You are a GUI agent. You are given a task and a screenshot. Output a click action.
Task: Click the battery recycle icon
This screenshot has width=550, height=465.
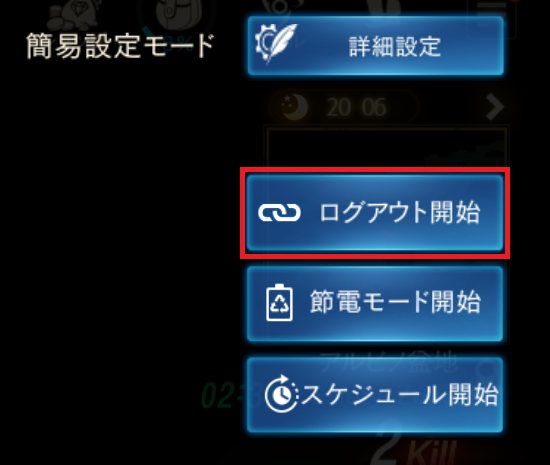click(279, 302)
